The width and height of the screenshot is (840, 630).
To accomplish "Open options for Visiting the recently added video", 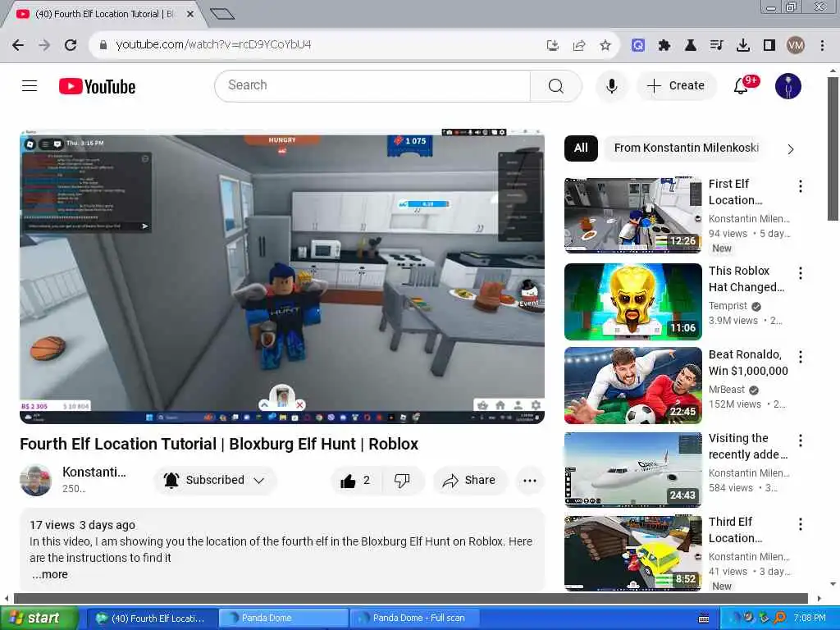I will click(801, 441).
